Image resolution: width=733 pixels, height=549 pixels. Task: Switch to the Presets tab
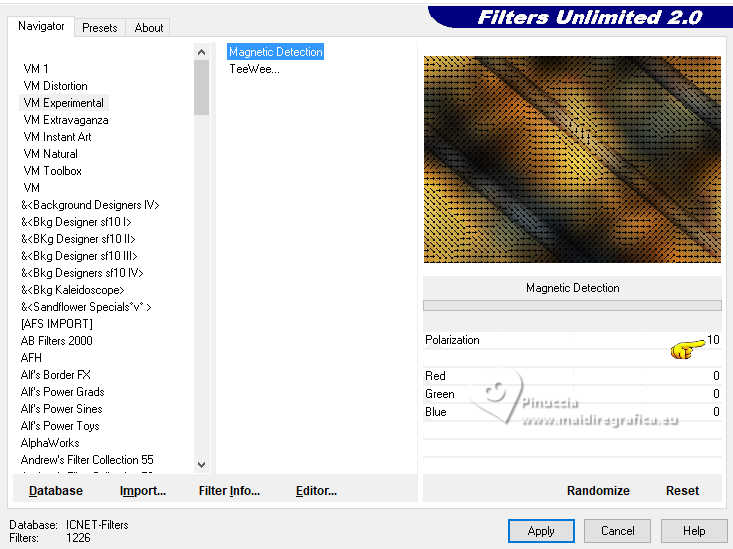(x=100, y=28)
